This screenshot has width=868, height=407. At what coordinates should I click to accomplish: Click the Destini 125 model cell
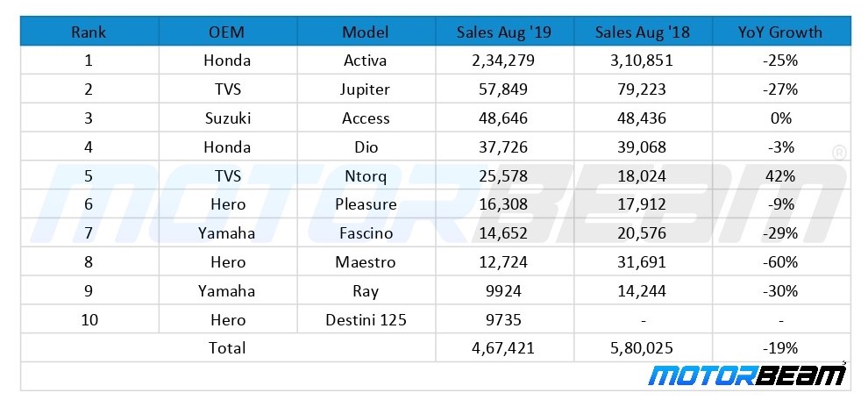click(x=366, y=319)
